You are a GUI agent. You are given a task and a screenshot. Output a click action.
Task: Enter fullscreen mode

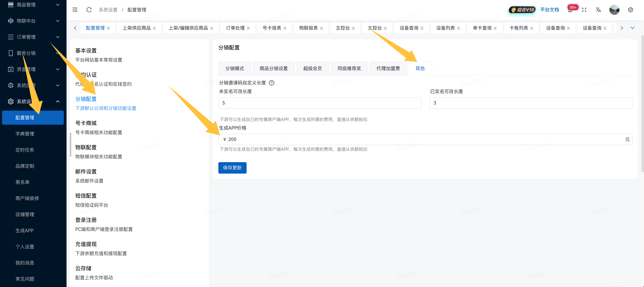pos(584,10)
